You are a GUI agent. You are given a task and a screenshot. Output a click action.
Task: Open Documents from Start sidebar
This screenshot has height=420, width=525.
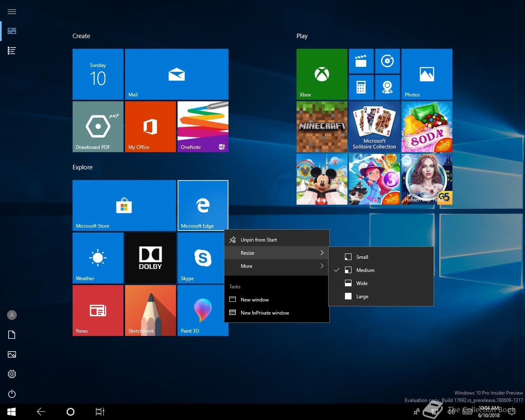(12, 335)
